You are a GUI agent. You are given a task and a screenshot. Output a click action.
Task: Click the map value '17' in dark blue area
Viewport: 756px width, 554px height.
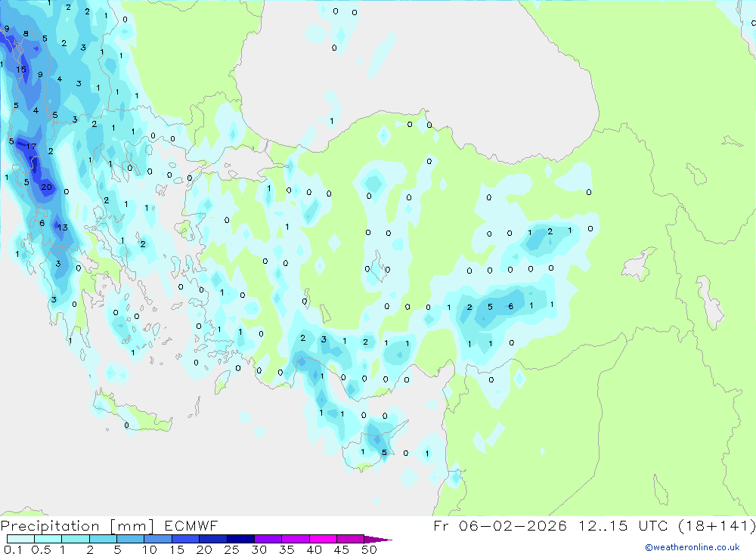click(x=31, y=146)
